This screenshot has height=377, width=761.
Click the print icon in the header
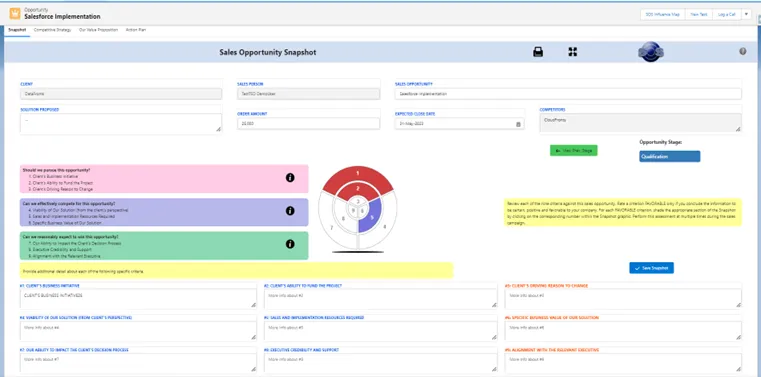538,52
